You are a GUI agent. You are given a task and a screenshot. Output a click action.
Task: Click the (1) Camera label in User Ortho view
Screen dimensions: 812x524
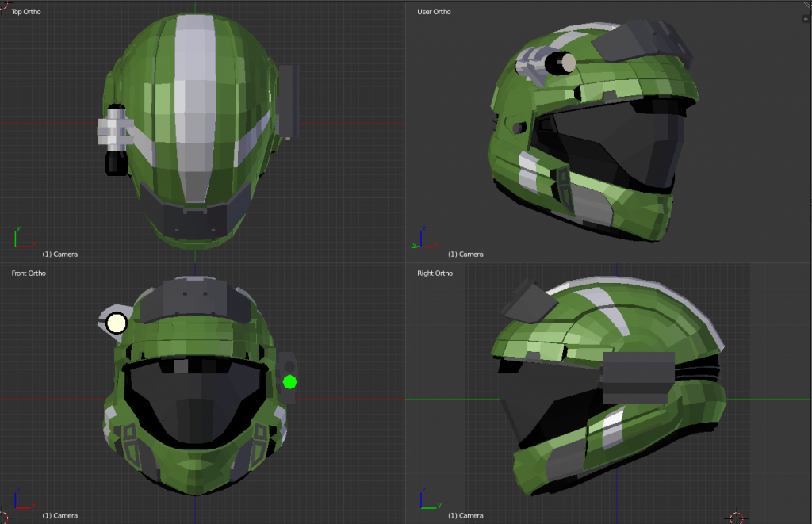pos(465,254)
